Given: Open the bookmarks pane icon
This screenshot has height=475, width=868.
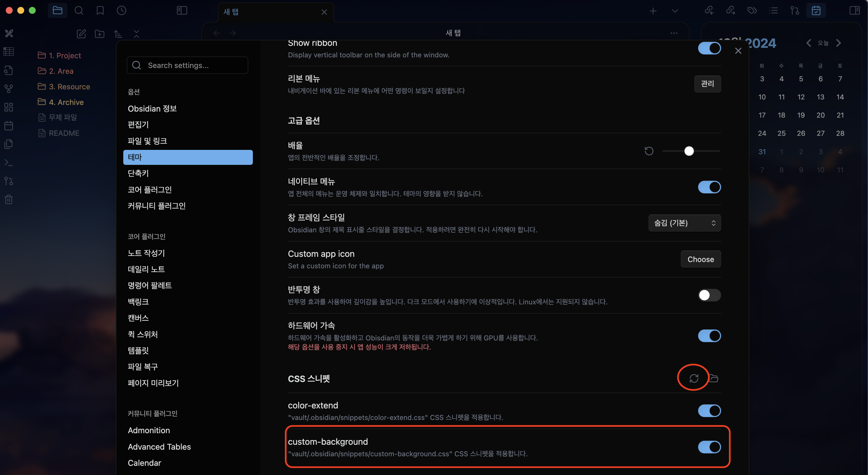Looking at the screenshot, I should tap(100, 10).
